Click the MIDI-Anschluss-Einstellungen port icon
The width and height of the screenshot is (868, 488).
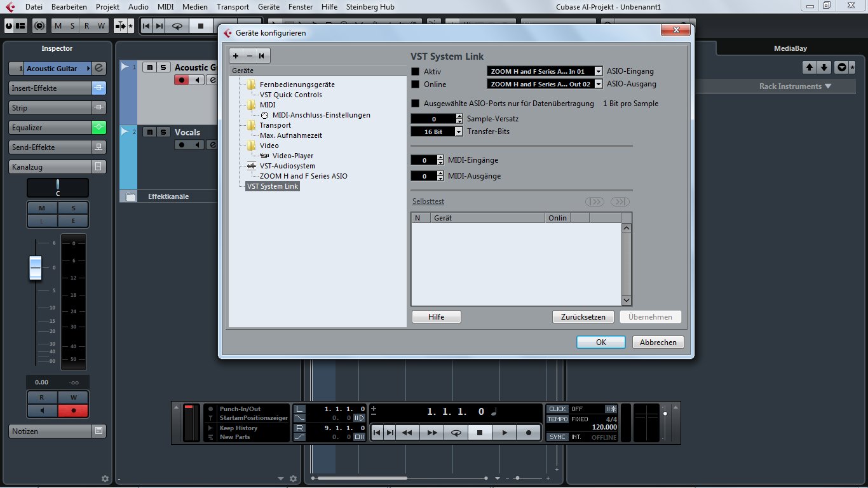point(265,115)
